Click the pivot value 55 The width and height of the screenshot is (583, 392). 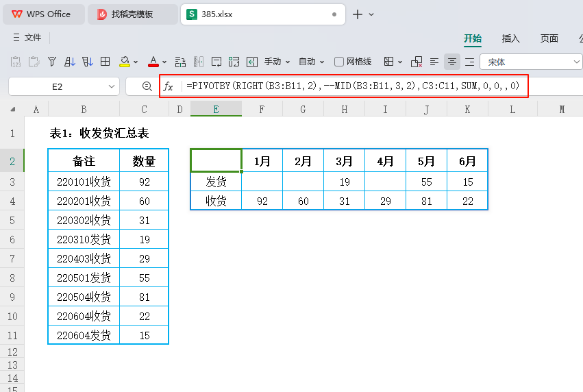click(427, 182)
